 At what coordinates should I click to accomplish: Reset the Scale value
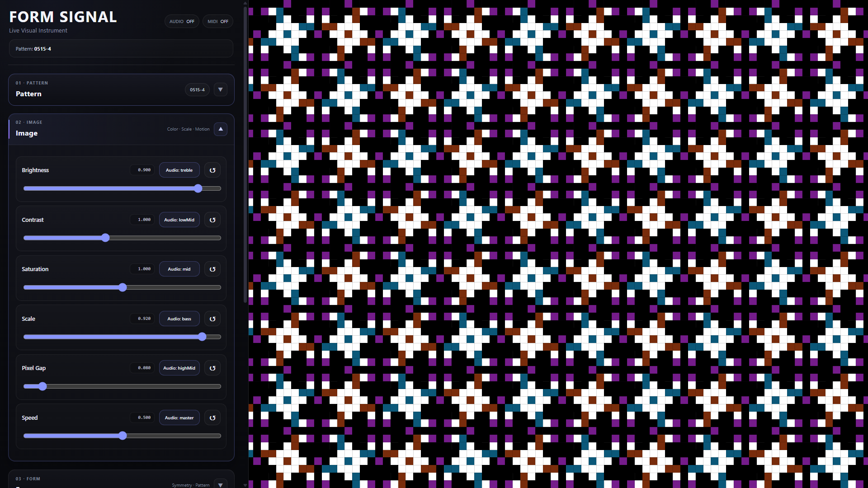212,319
